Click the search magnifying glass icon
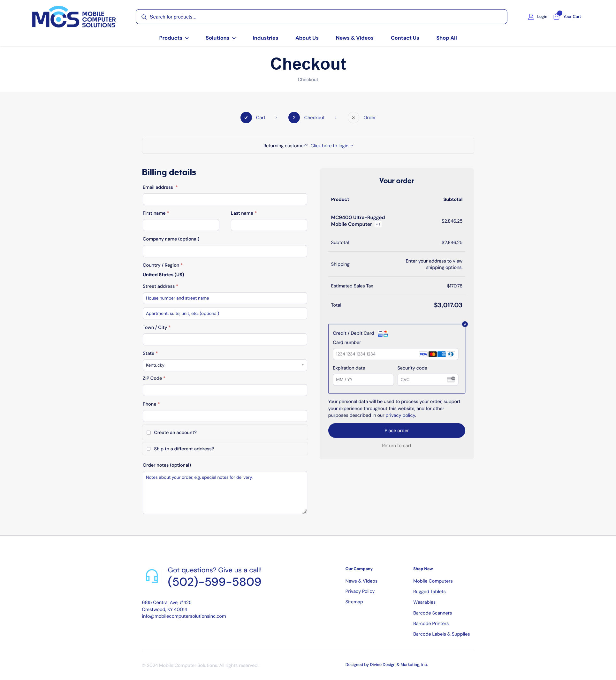 pyautogui.click(x=144, y=17)
